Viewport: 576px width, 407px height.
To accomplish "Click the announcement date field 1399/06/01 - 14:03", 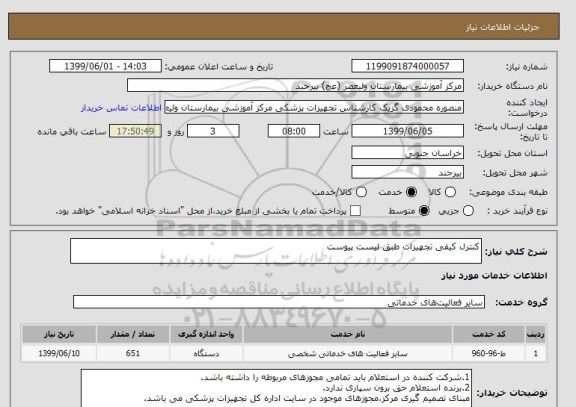I will (105, 66).
